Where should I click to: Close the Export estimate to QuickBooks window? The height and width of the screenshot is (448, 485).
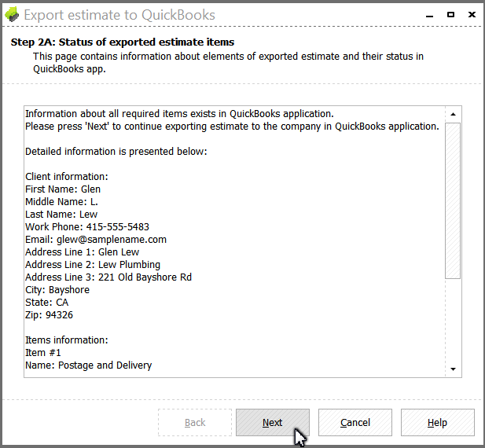(472, 14)
